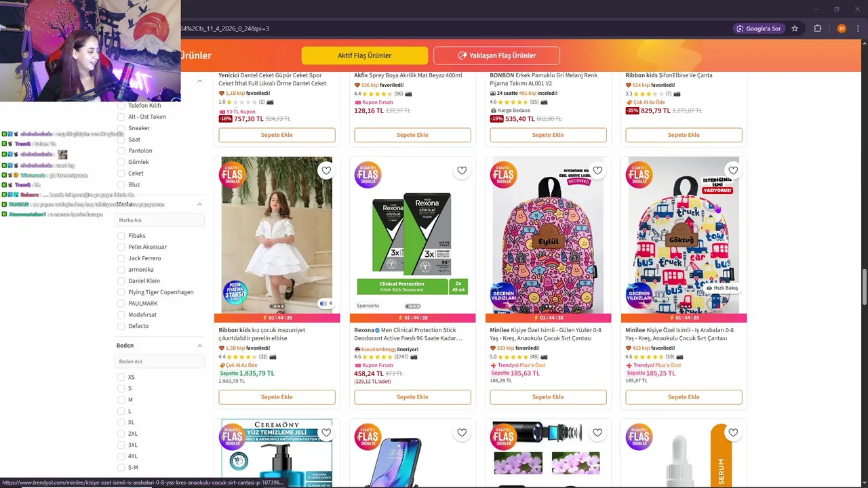Open the browser extensions puzzle icon

click(x=817, y=28)
